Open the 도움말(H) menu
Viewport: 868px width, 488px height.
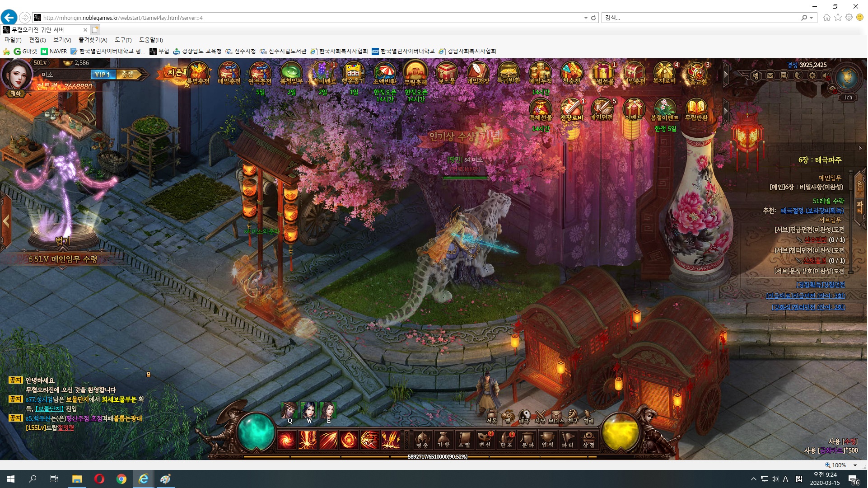151,40
